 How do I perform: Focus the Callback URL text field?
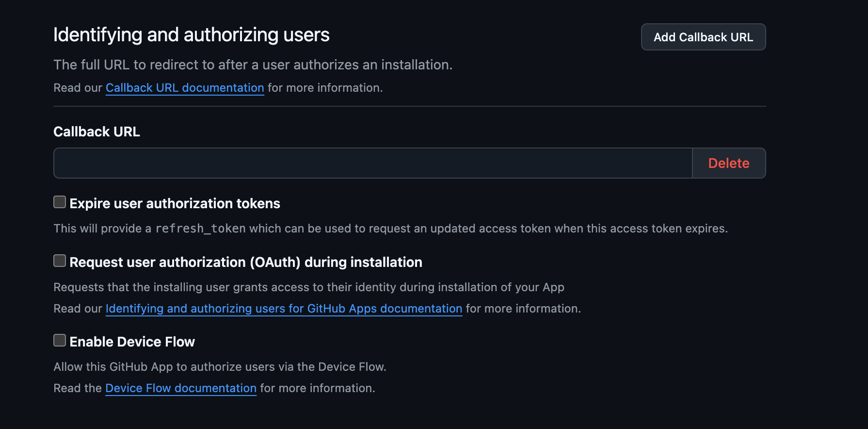(x=372, y=163)
